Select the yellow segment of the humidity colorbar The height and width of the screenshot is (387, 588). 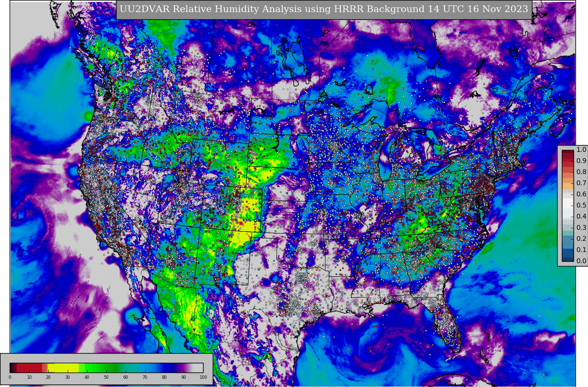point(63,368)
